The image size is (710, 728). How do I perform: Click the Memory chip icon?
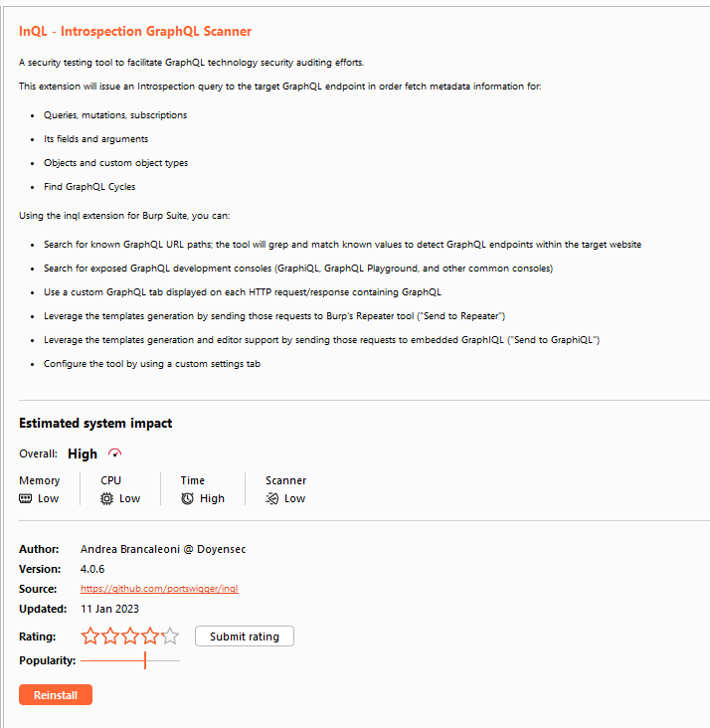26,498
